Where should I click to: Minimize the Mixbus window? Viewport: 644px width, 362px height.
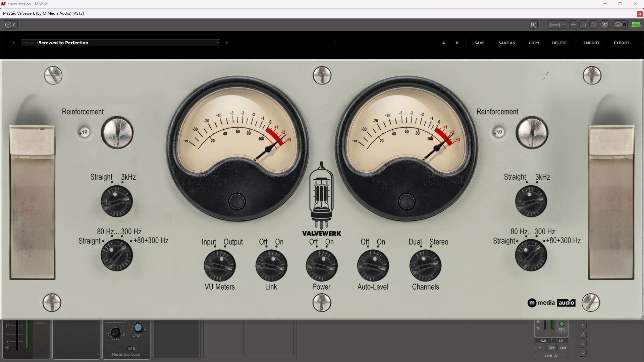click(x=605, y=4)
